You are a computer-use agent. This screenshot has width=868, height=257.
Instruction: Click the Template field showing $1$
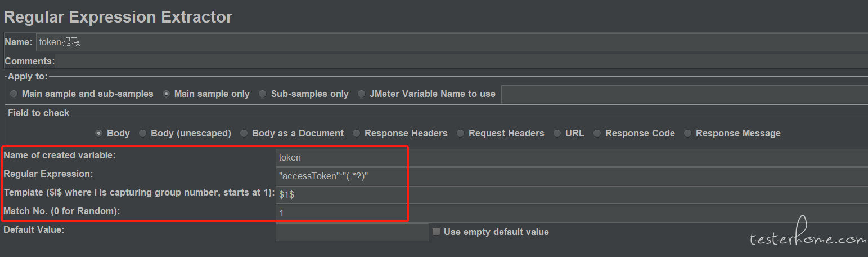[572, 195]
